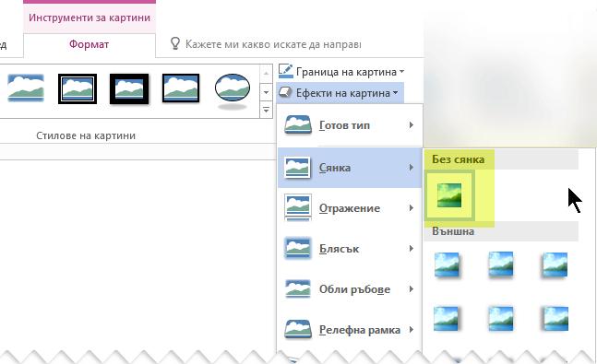Open the Граница на картина dropdown
Viewport: 597px width, 364px height.
tap(341, 72)
